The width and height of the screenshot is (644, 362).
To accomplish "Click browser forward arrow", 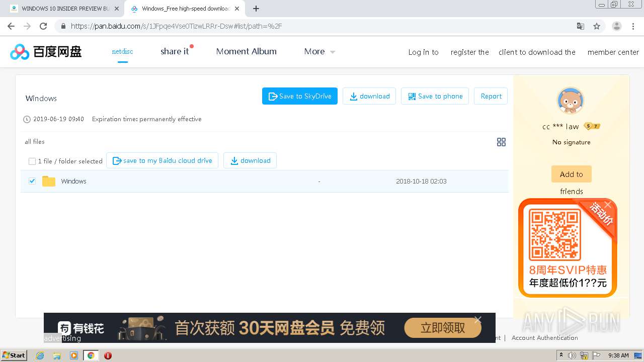I will [27, 26].
